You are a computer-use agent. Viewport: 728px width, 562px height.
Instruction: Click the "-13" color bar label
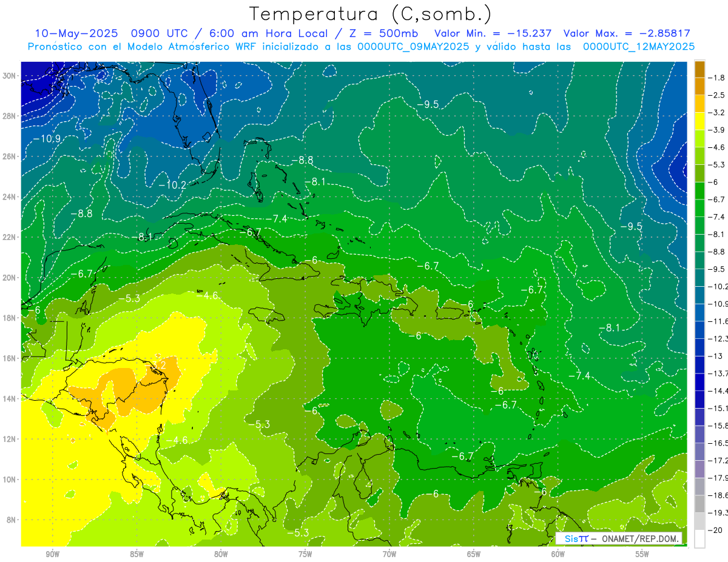[716, 356]
